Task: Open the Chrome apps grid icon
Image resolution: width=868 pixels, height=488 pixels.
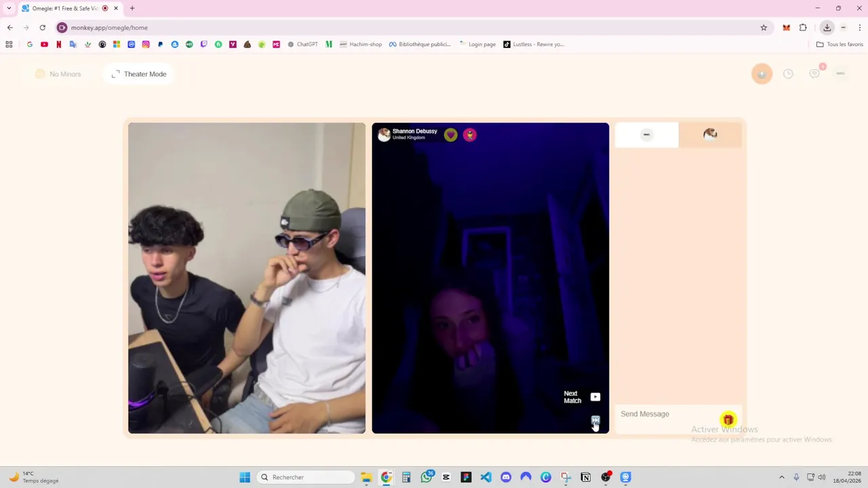Action: (9, 44)
